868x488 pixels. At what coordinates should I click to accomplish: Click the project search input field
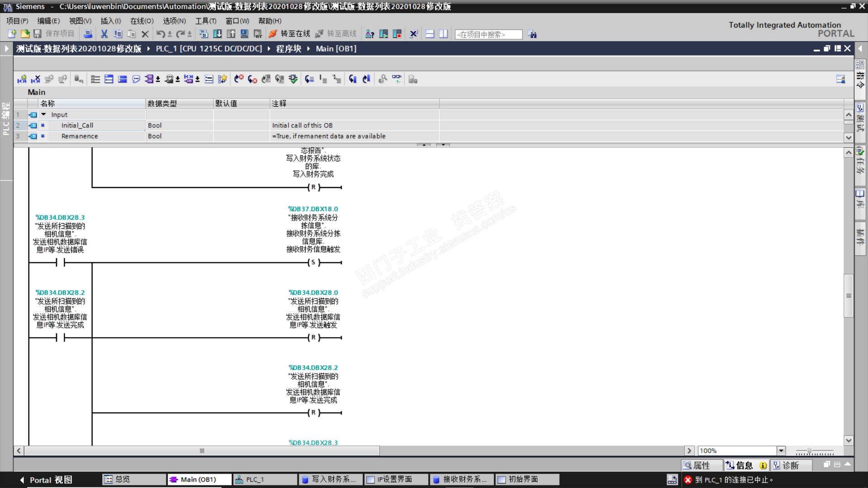pyautogui.click(x=488, y=34)
